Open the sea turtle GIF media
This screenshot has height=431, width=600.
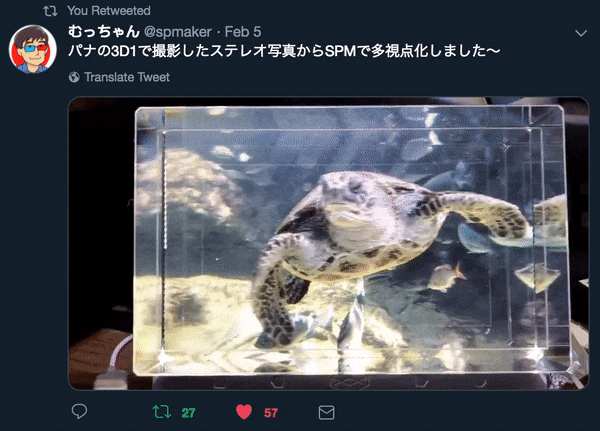329,243
